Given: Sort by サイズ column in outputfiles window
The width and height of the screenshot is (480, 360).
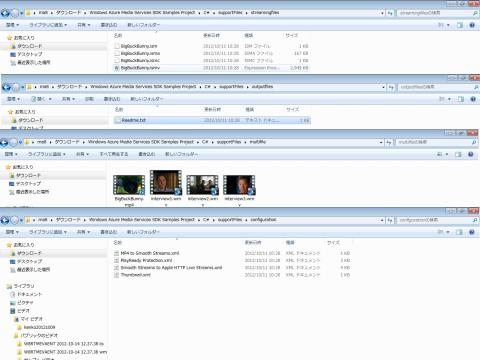Looking at the screenshot, I should pos(293,109).
